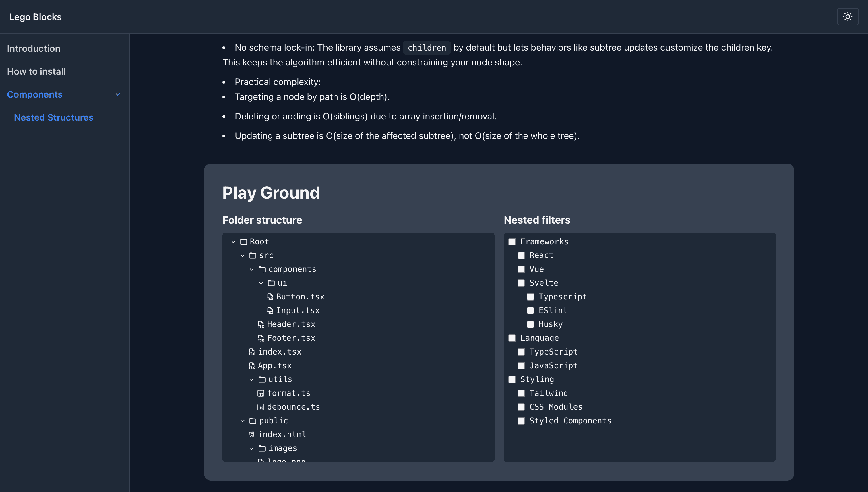Click the format.ts TypeScript file icon
868x492 pixels.
[x=261, y=393]
